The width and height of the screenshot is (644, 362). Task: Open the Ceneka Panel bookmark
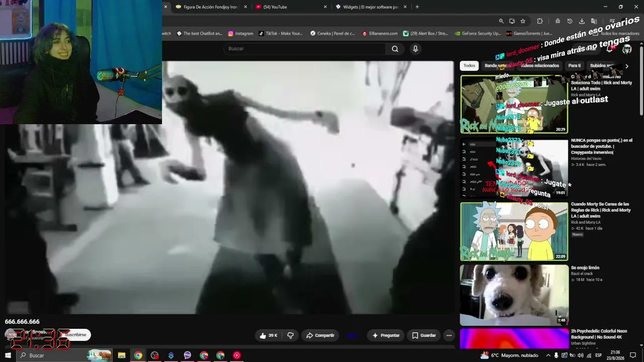pyautogui.click(x=333, y=34)
